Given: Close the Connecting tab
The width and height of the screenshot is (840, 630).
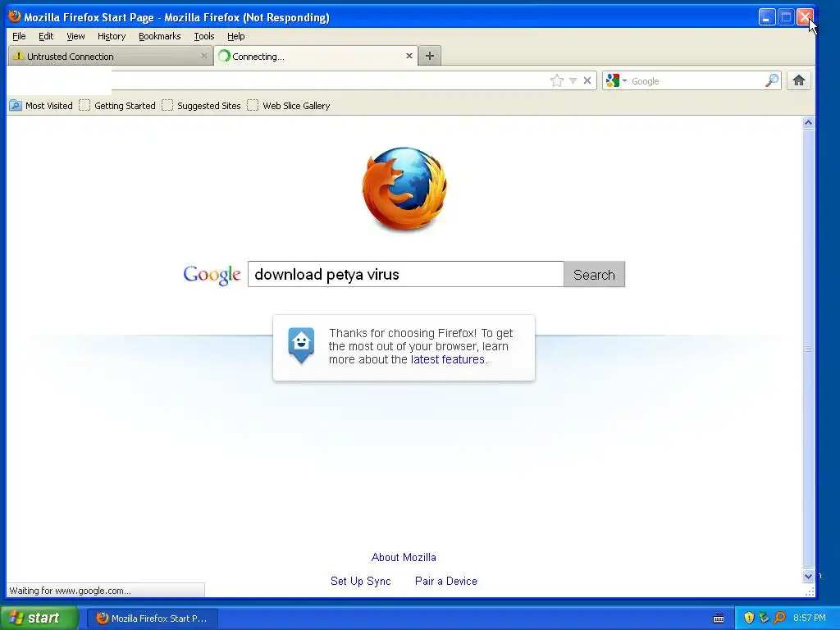Looking at the screenshot, I should [x=409, y=56].
